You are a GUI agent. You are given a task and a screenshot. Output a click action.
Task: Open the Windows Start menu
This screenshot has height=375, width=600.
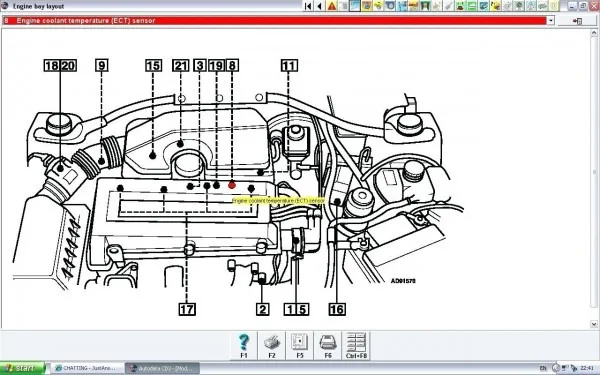pos(22,368)
